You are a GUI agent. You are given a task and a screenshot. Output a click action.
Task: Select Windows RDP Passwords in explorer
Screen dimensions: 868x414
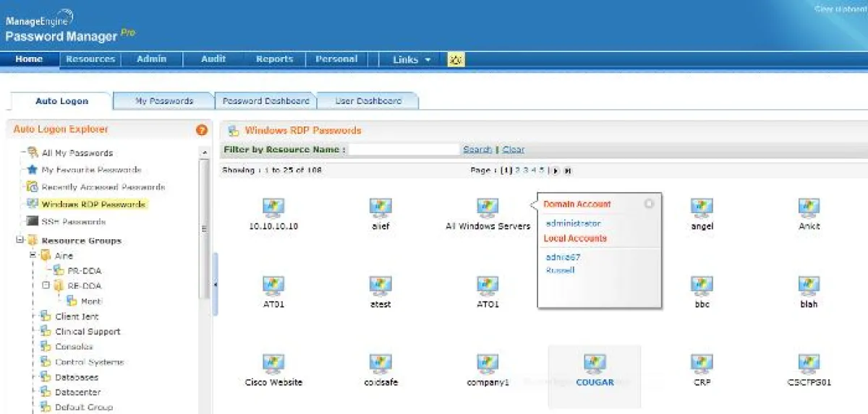(93, 204)
